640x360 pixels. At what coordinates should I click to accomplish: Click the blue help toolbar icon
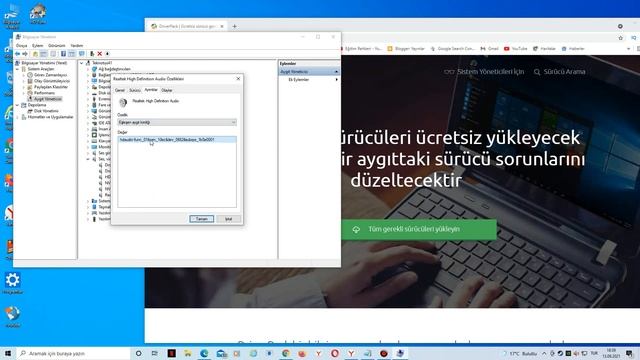(63, 54)
